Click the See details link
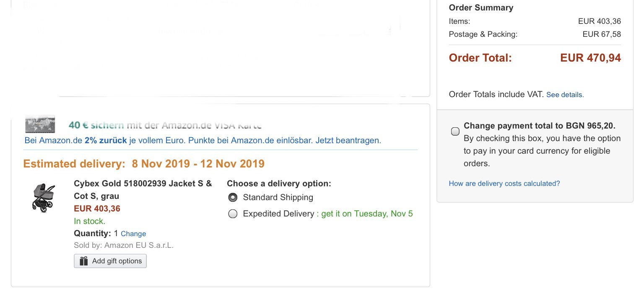Image resolution: width=644 pixels, height=291 pixels. coord(565,95)
